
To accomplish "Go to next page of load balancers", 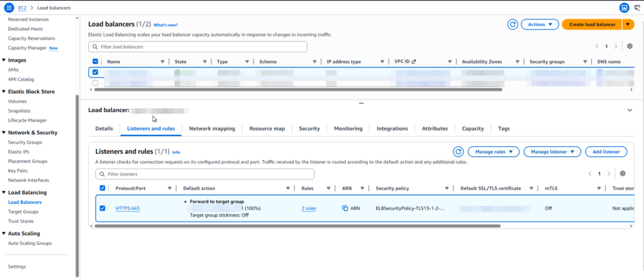I will [x=616, y=47].
